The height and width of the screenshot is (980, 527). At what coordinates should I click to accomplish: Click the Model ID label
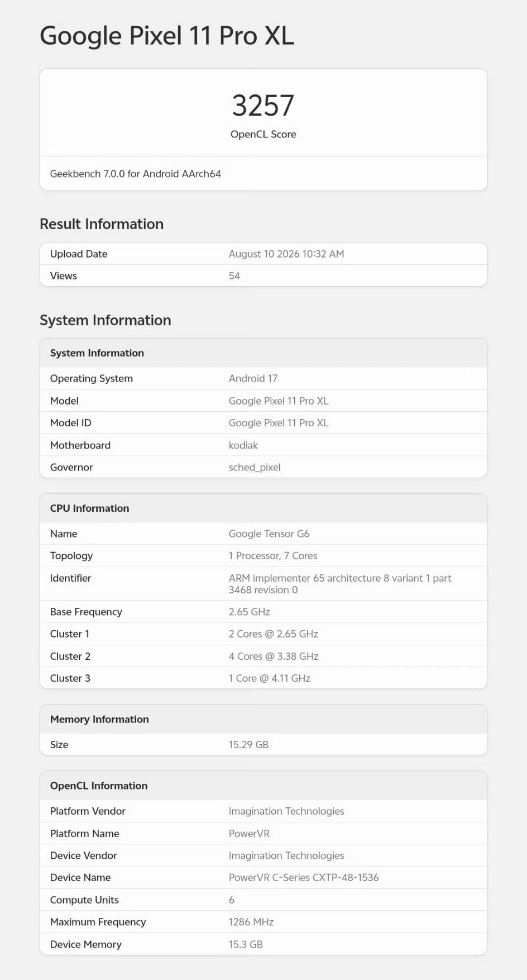pos(71,423)
